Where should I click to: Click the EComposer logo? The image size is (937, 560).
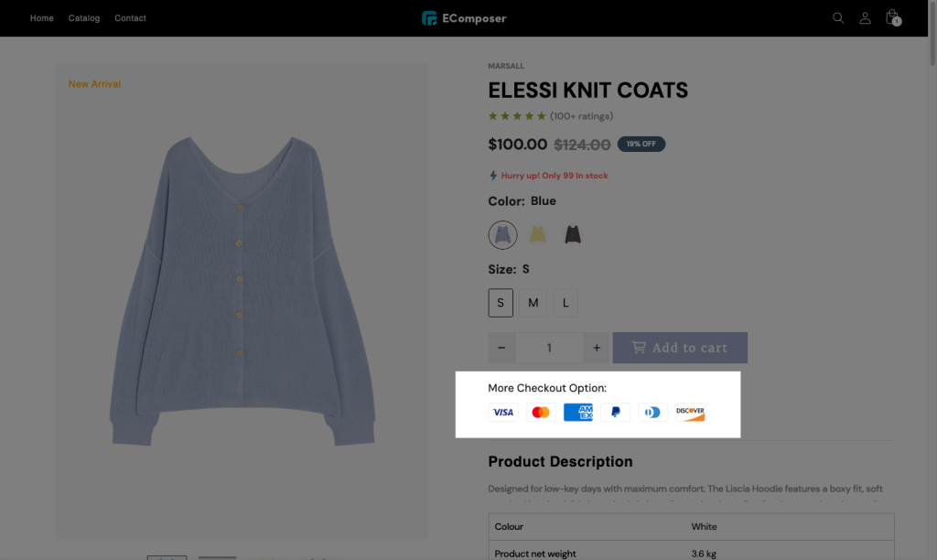click(464, 18)
